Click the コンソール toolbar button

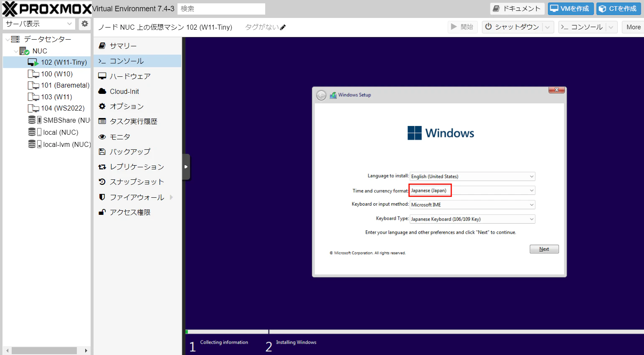click(x=582, y=27)
